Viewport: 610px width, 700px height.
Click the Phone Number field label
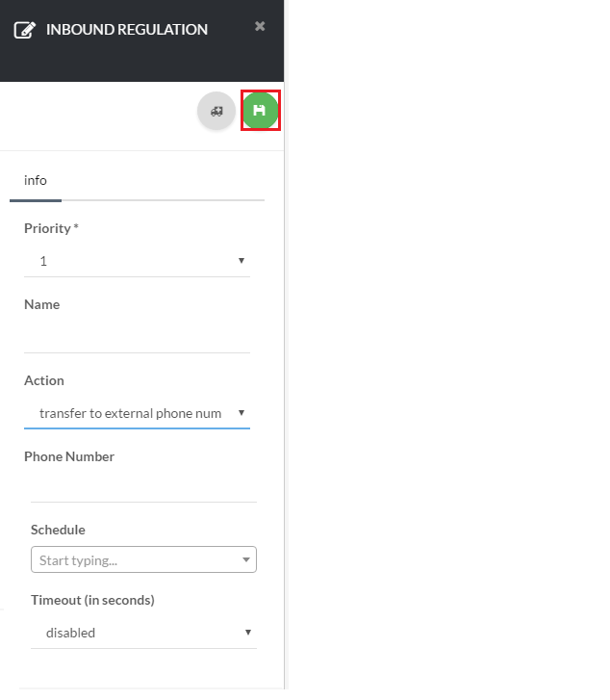point(69,456)
